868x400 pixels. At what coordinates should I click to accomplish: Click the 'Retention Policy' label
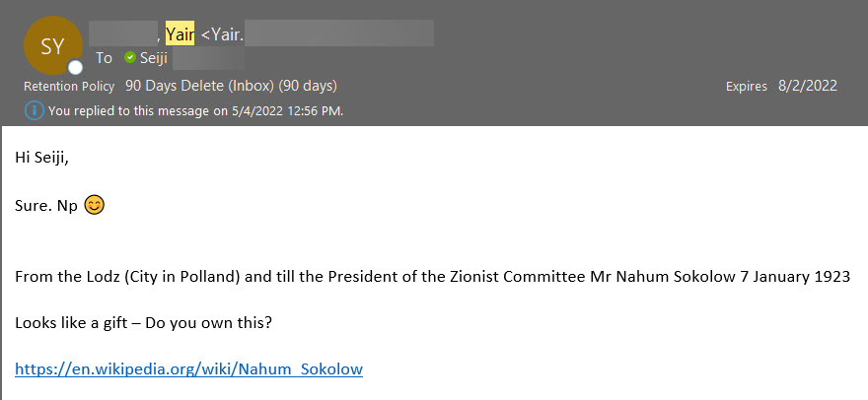pos(69,86)
